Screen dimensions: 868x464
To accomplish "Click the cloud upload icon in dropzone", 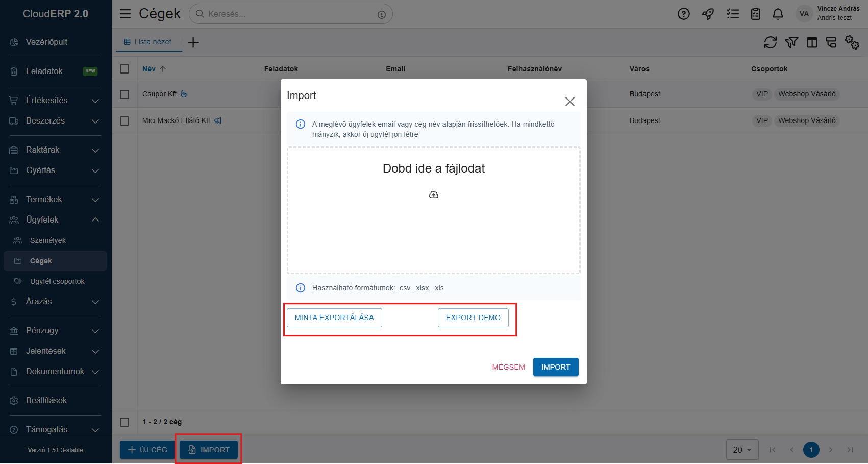I will 433,194.
